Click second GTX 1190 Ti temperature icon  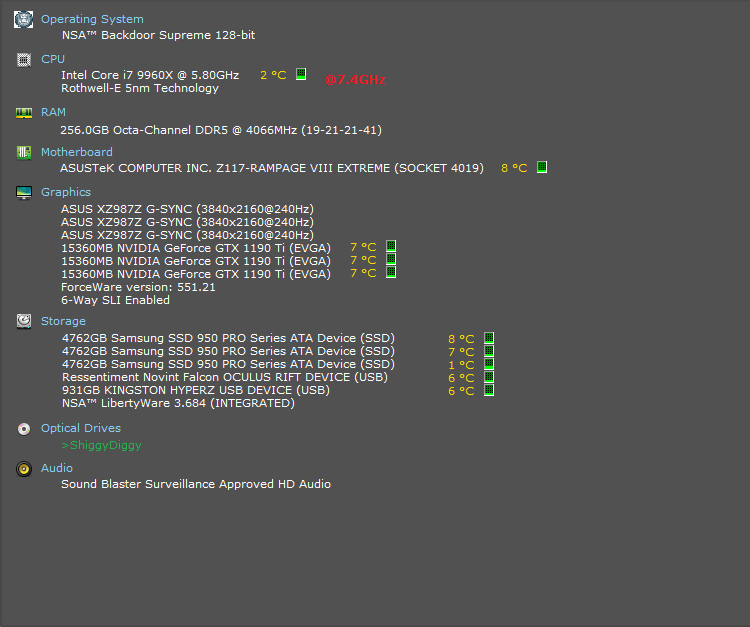point(391,259)
